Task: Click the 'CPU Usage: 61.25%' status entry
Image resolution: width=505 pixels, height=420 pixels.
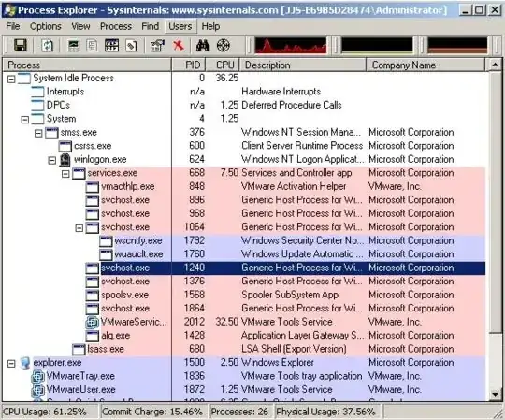Action: [x=45, y=412]
